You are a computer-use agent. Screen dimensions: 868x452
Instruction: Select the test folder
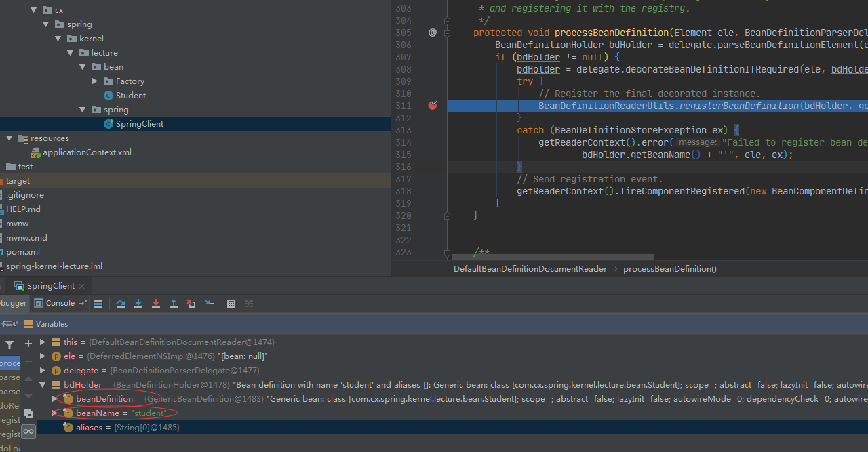click(19, 167)
